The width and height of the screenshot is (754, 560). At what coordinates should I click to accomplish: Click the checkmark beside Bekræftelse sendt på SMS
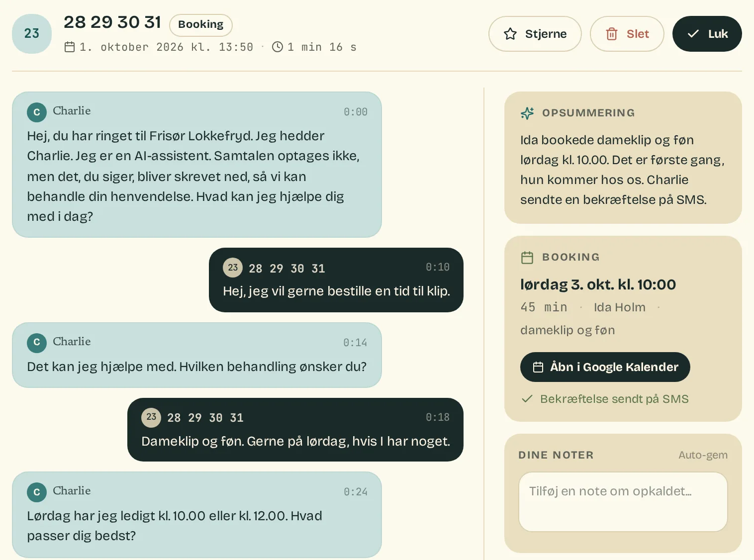tap(527, 399)
